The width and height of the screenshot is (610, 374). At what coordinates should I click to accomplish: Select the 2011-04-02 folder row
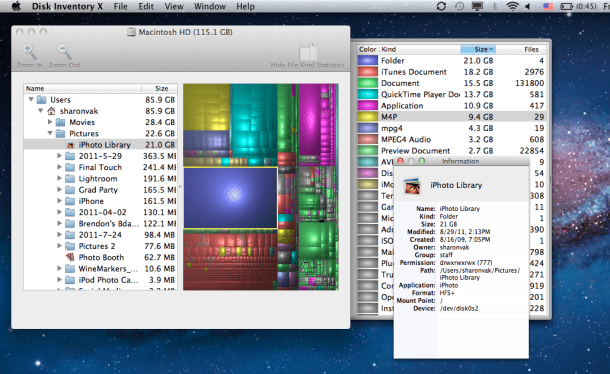100,212
